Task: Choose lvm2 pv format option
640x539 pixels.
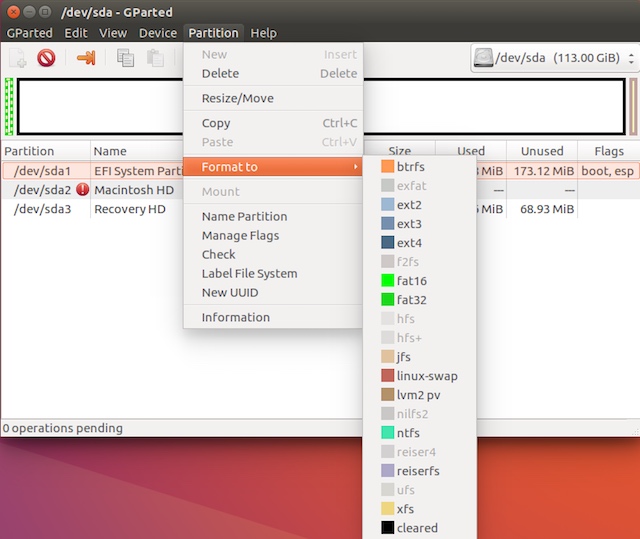Action: pos(419,395)
